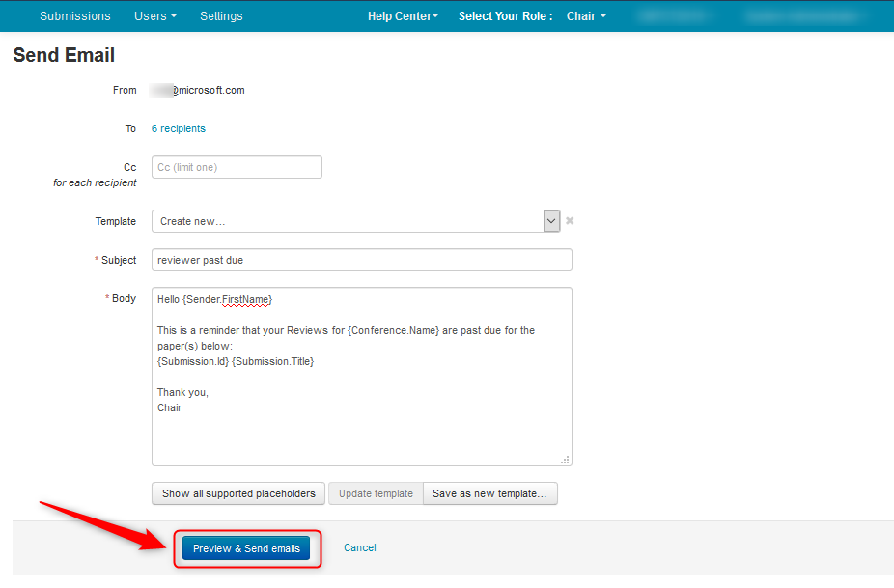View the 6 recipients list
The width and height of the screenshot is (894, 588).
pyautogui.click(x=179, y=128)
